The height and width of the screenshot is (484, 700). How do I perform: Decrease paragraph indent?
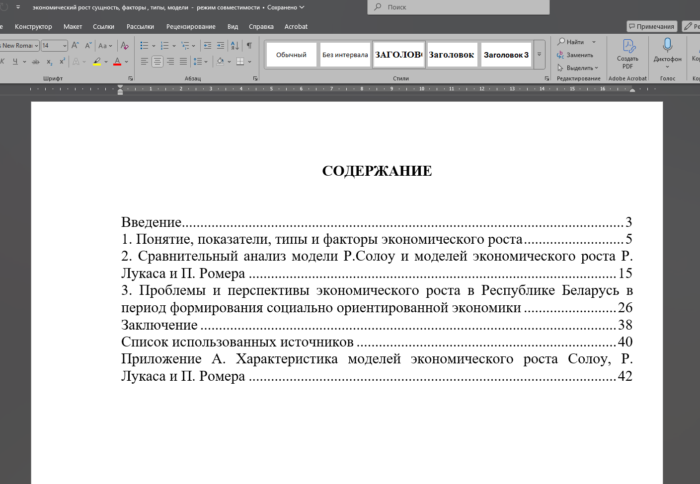coord(207,46)
